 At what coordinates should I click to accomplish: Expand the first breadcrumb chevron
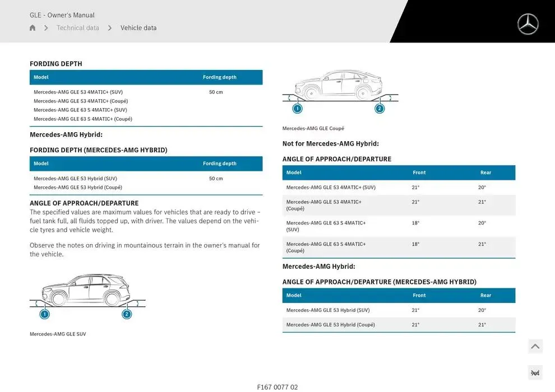pyautogui.click(x=46, y=27)
